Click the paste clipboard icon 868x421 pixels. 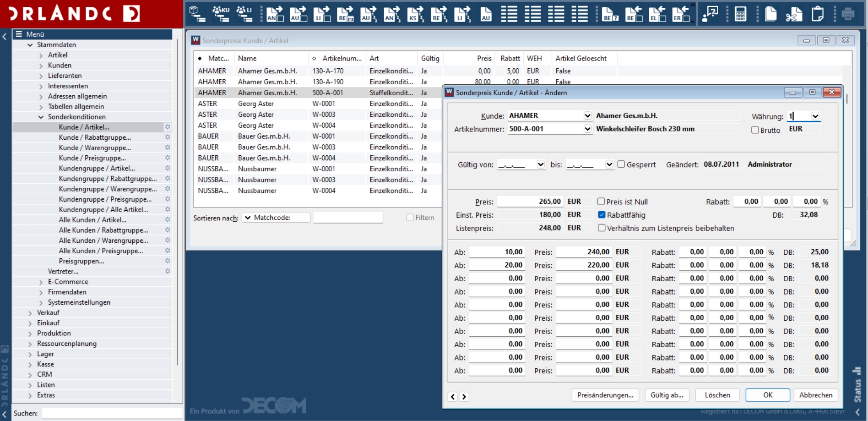click(x=818, y=14)
